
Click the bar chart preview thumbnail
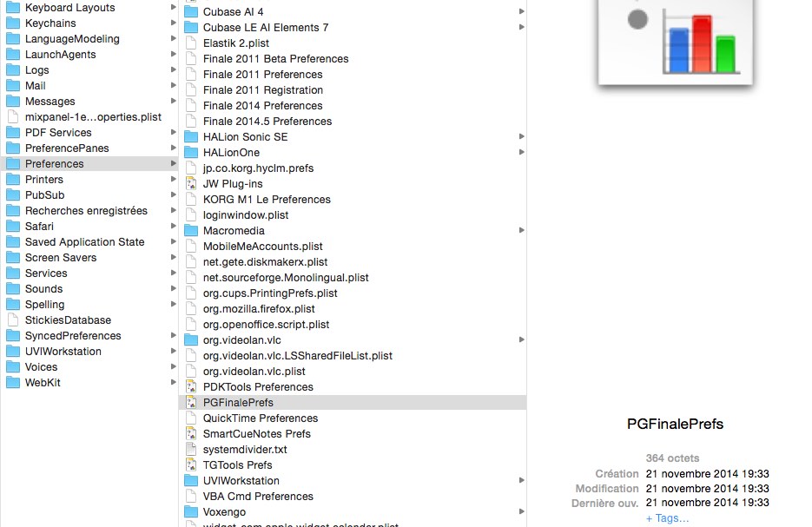676,42
